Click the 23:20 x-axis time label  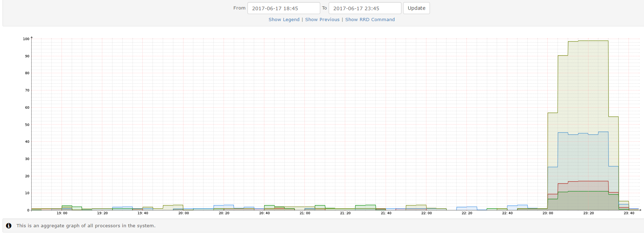[x=588, y=213]
